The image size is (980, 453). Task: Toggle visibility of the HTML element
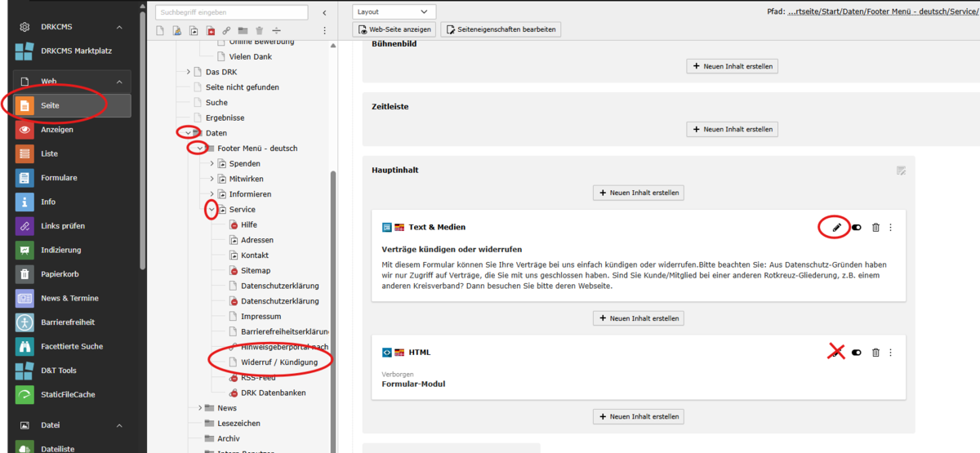857,353
